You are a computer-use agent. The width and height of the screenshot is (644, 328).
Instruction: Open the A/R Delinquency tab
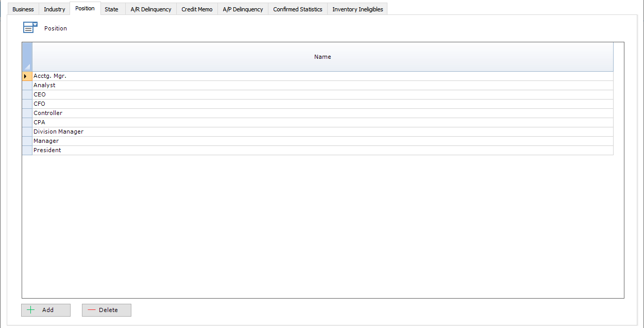tap(150, 9)
